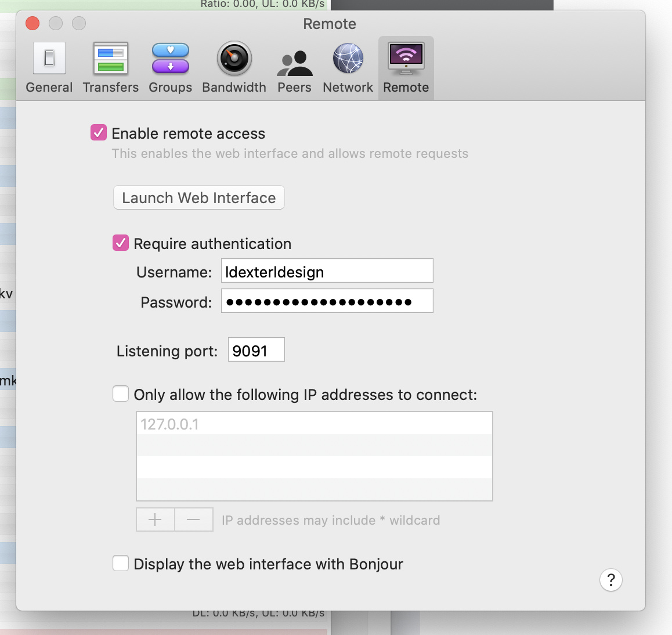
Task: Open the Transfers preferences pane
Action: [111, 68]
